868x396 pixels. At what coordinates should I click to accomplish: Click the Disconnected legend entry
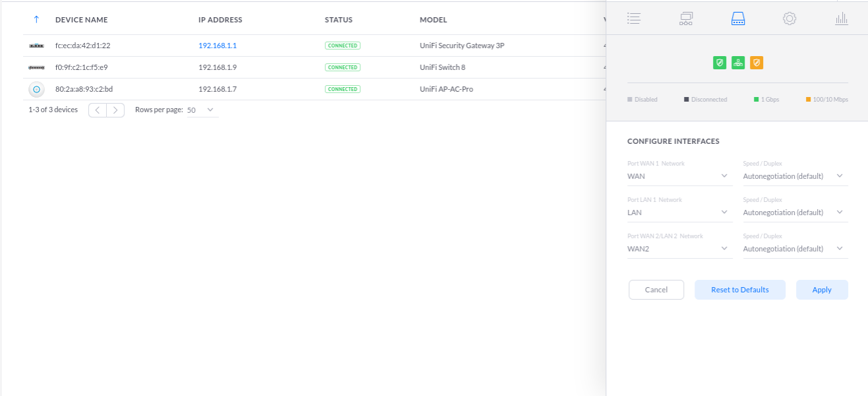[706, 100]
